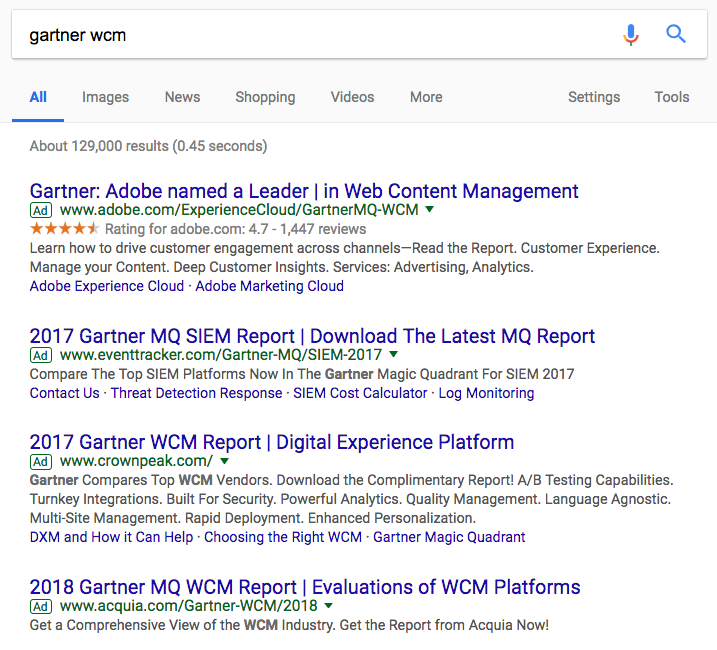717x650 pixels.
Task: Click the voice search microphone icon
Action: (631, 35)
